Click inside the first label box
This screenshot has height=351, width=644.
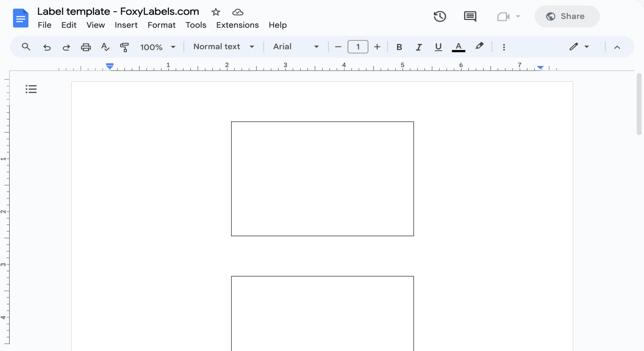tap(322, 179)
